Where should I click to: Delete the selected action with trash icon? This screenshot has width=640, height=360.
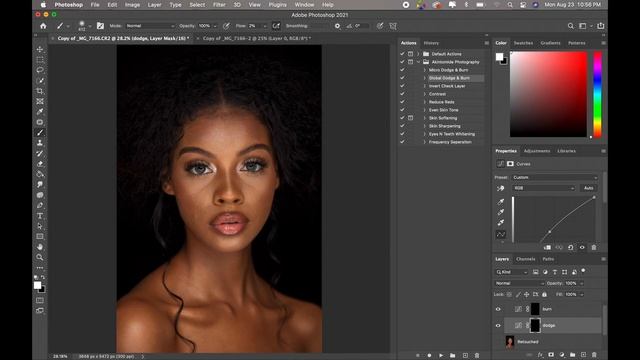point(477,356)
